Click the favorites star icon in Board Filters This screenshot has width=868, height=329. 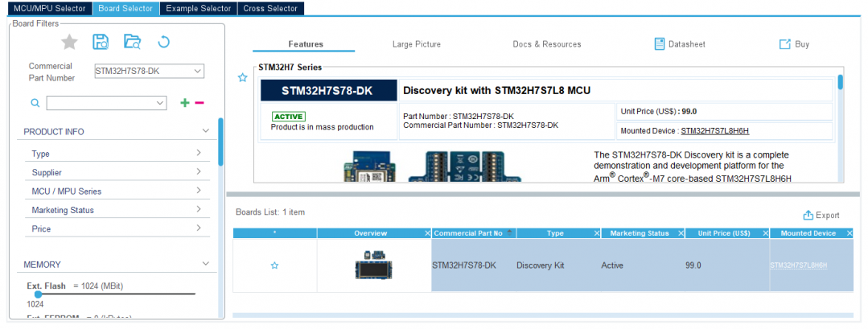(69, 42)
